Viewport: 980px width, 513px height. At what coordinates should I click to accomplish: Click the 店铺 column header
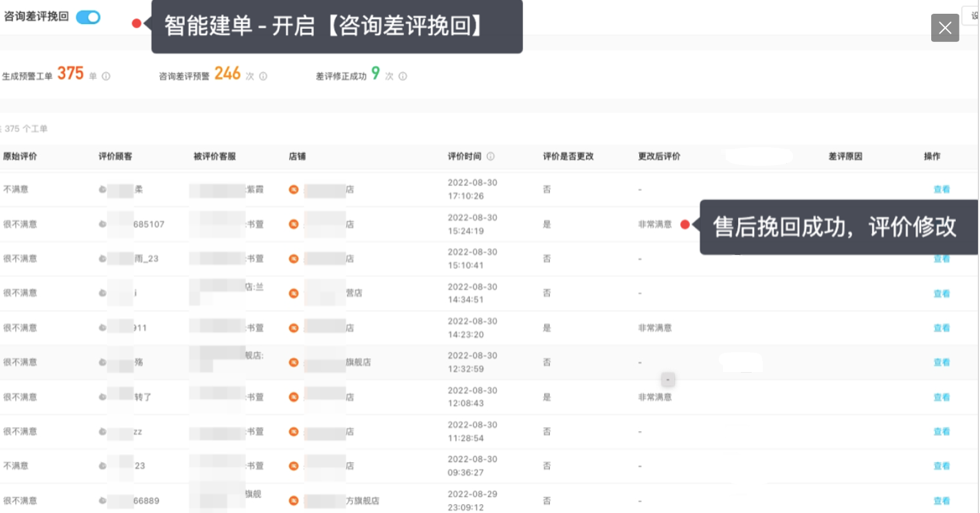tap(298, 157)
